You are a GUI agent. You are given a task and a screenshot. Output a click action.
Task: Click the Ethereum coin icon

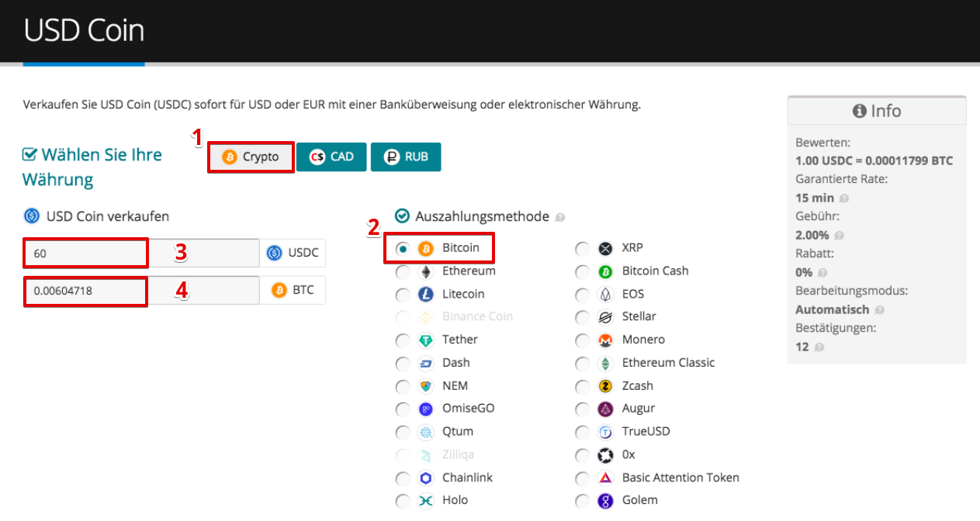click(425, 272)
